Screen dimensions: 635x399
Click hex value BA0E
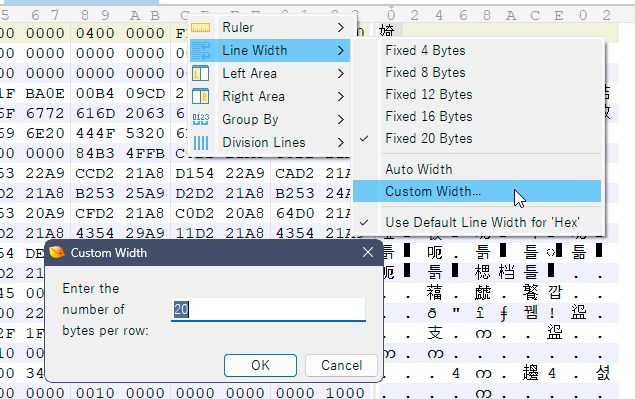[x=45, y=94]
